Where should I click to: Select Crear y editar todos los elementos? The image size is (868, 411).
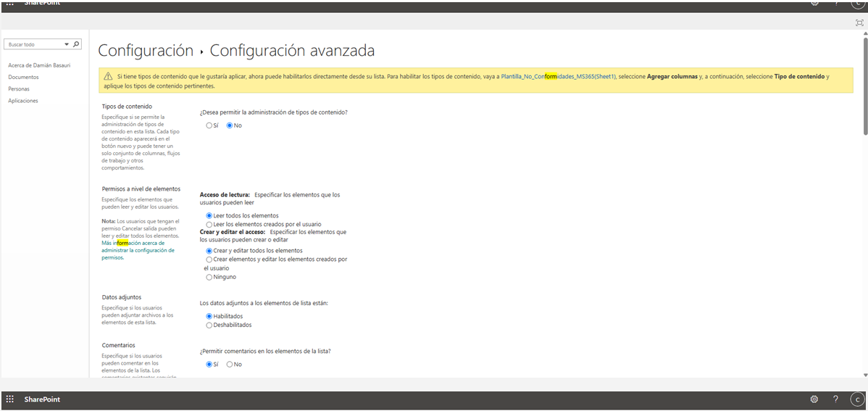tap(209, 251)
